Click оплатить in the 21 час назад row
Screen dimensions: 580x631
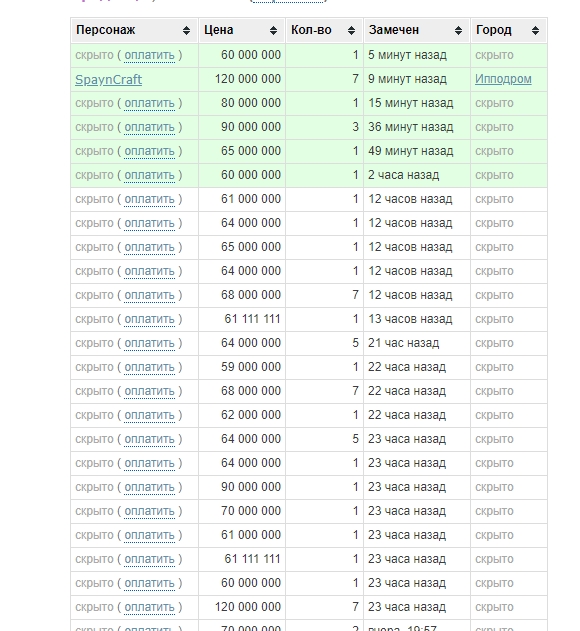tap(149, 343)
